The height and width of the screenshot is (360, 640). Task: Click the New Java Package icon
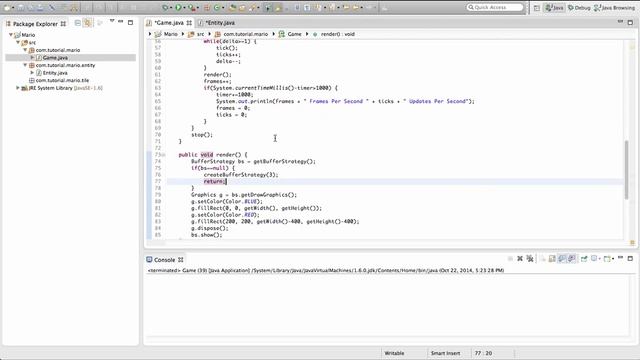(207, 7)
